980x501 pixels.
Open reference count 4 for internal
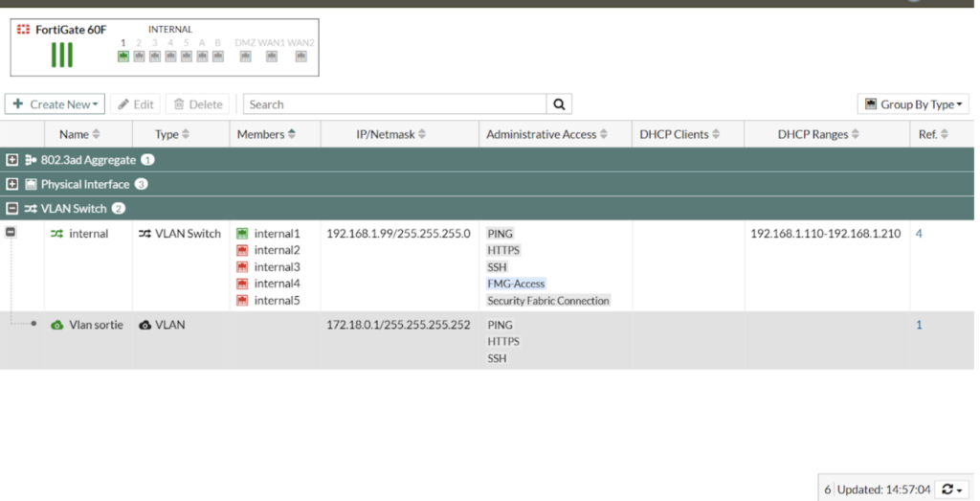coord(919,234)
